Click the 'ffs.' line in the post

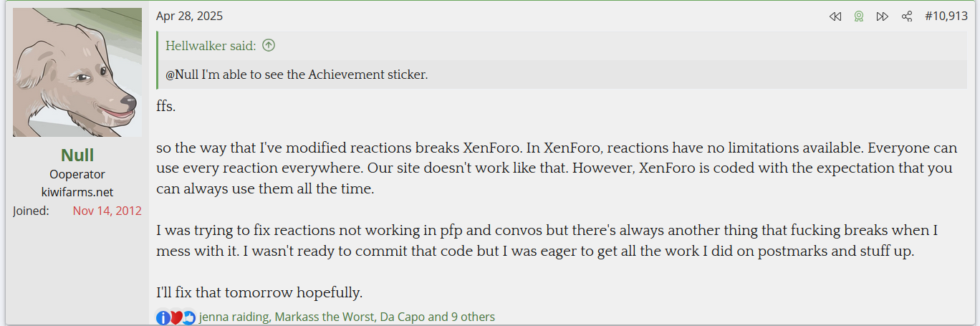coord(165,107)
